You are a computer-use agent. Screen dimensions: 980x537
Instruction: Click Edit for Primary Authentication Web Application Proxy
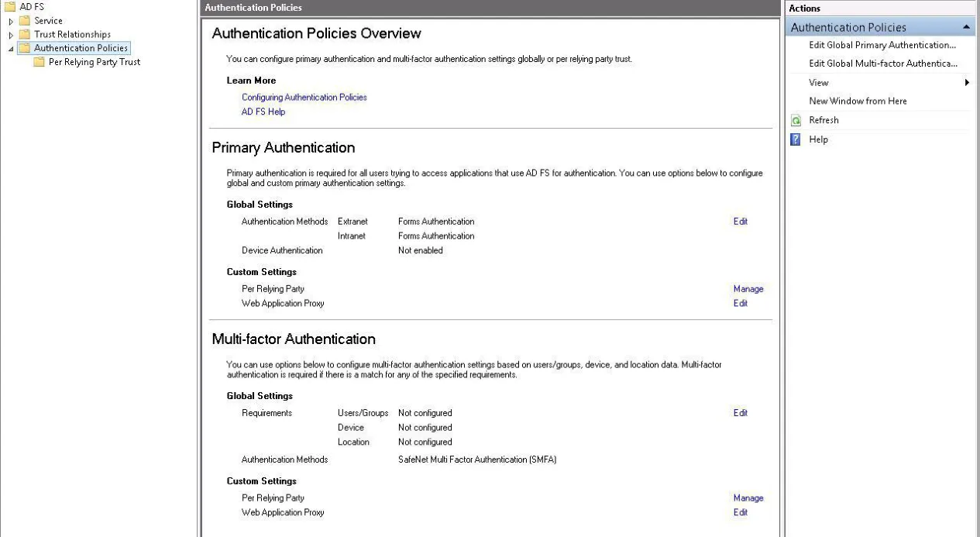coord(741,303)
